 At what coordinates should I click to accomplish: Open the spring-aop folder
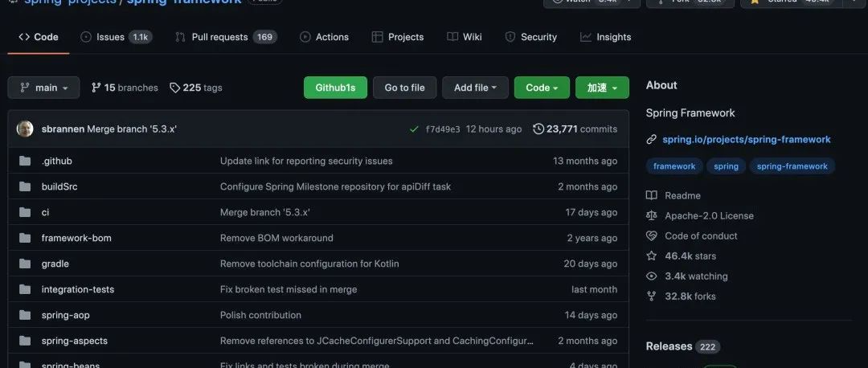click(x=65, y=315)
